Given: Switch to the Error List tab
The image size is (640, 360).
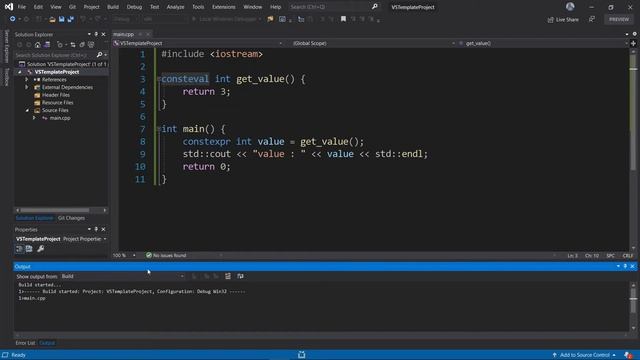Looking at the screenshot, I should [x=25, y=343].
